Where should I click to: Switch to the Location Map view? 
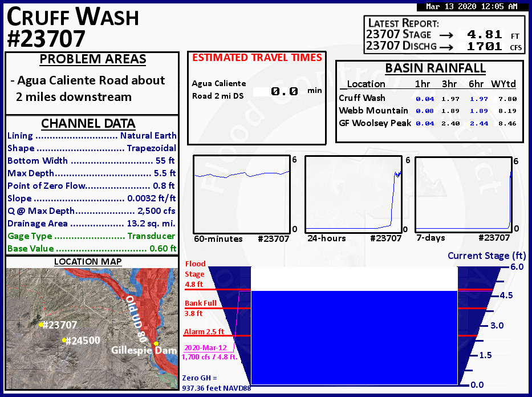pos(88,261)
